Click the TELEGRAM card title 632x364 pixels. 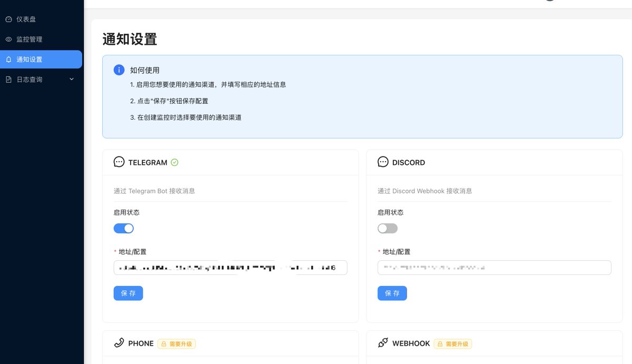click(148, 162)
